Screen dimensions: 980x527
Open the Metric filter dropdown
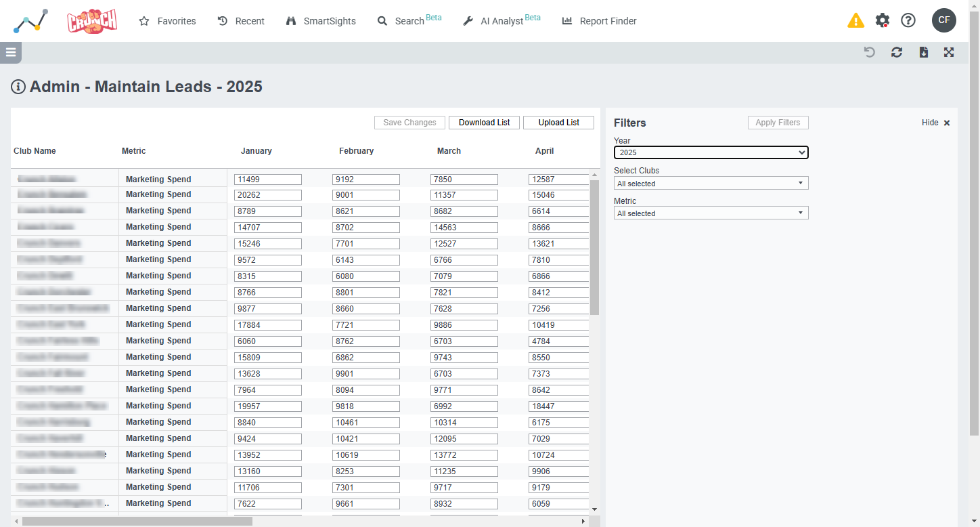(x=711, y=213)
